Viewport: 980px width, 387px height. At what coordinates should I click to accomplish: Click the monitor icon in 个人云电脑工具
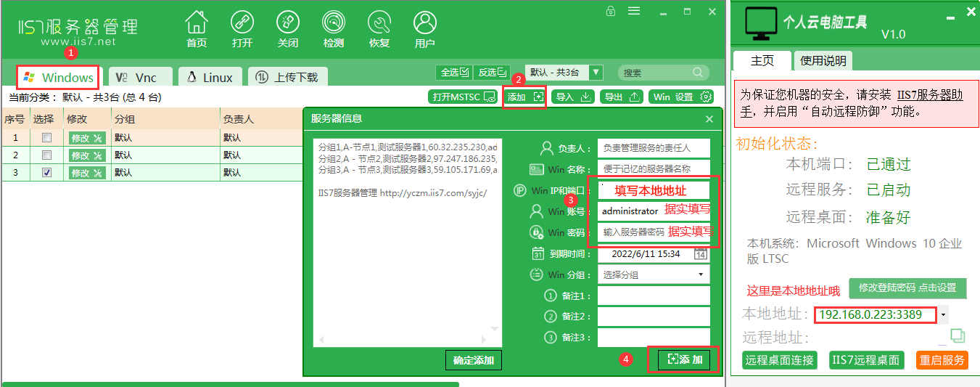point(761,25)
